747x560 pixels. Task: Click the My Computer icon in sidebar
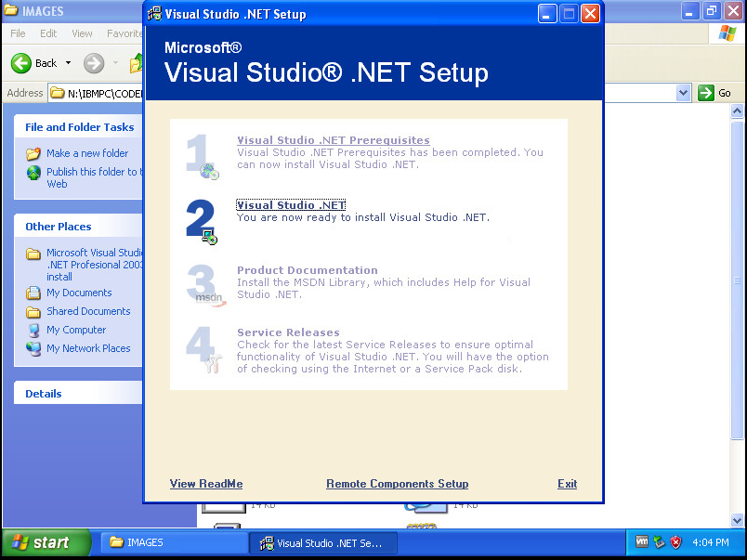33,330
